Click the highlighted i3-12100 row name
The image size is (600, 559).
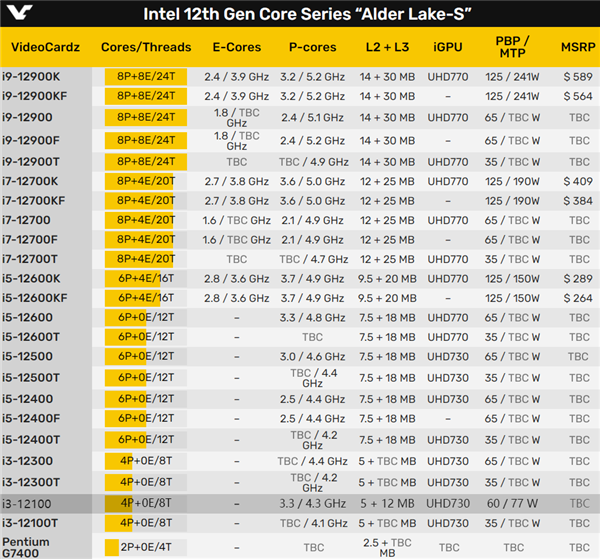26,504
